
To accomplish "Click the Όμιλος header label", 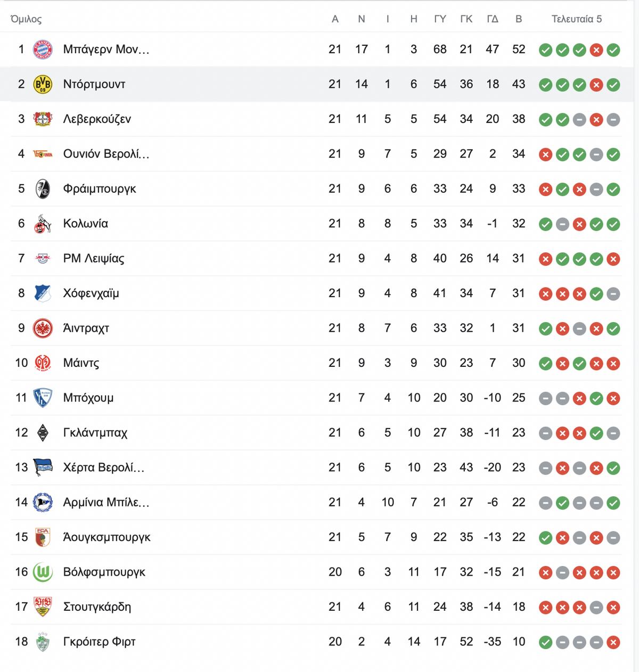I will [x=26, y=19].
